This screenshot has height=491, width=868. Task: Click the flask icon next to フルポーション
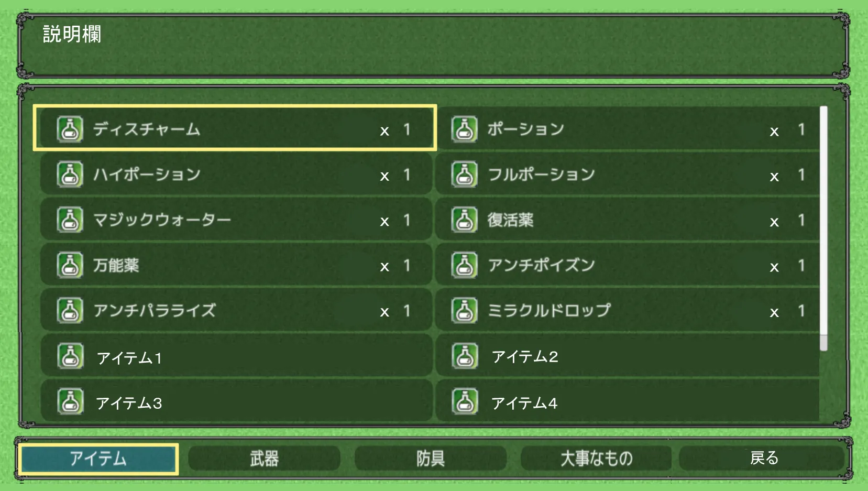point(464,174)
